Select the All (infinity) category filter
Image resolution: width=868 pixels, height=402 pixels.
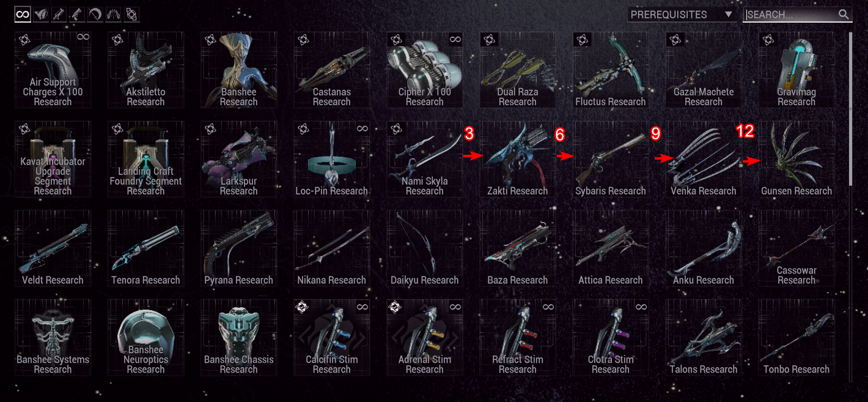(x=23, y=14)
